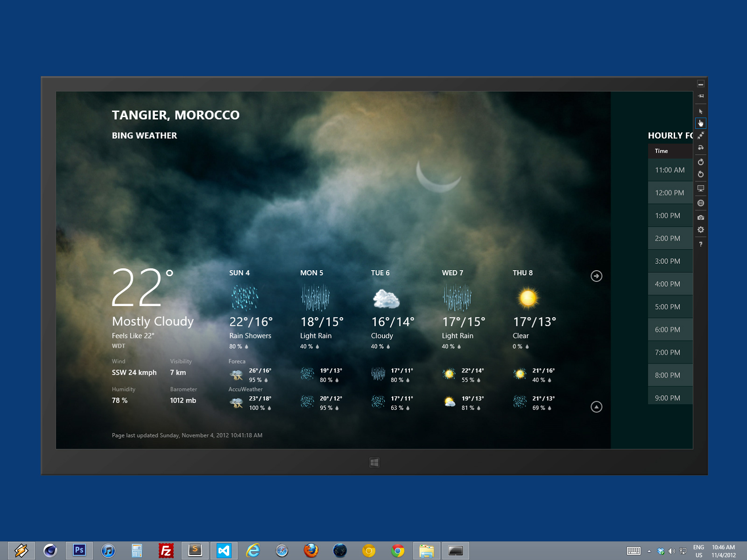Image resolution: width=747 pixels, height=560 pixels.
Task: Open screenshot settings gear icon
Action: pos(701,230)
